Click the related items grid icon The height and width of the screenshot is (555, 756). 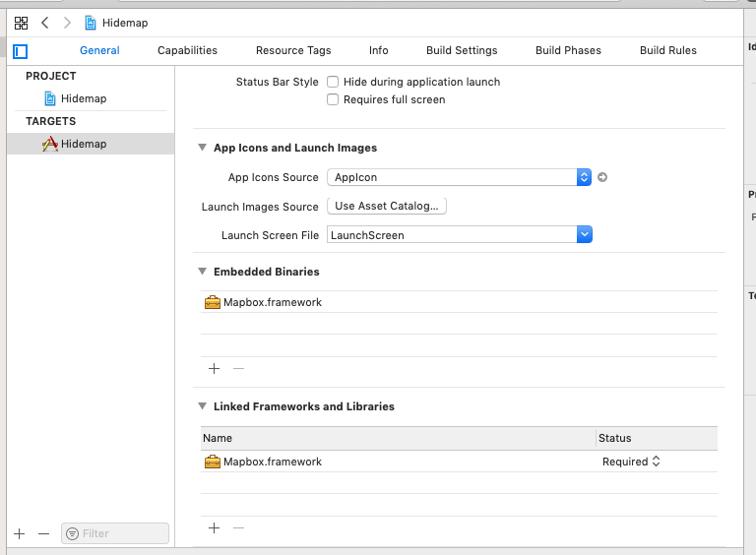coord(21,23)
